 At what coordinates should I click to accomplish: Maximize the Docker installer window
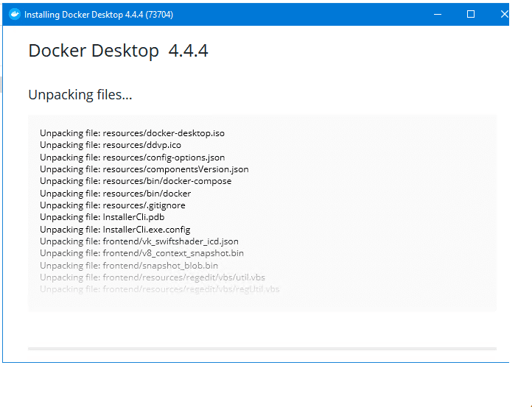471,15
